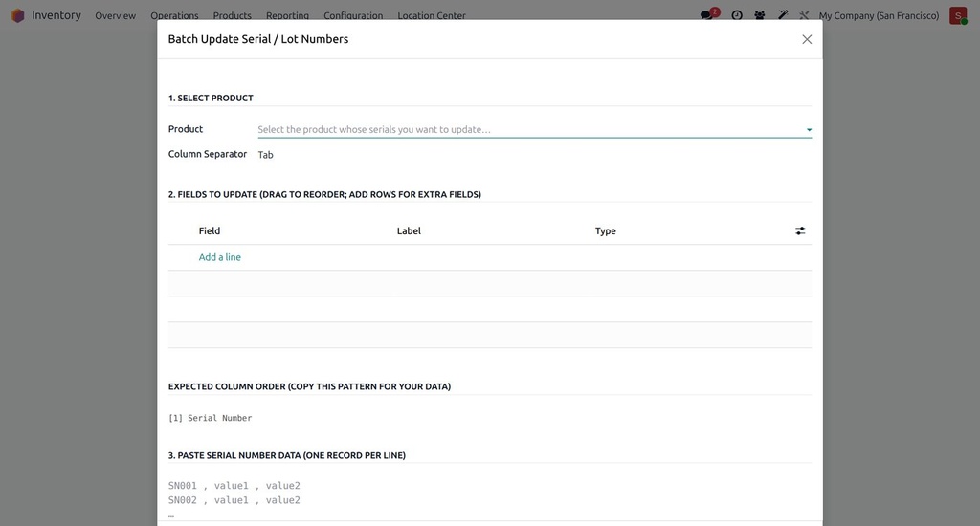Image resolution: width=980 pixels, height=526 pixels.
Task: Expand the Product dropdown arrow
Action: 809,130
